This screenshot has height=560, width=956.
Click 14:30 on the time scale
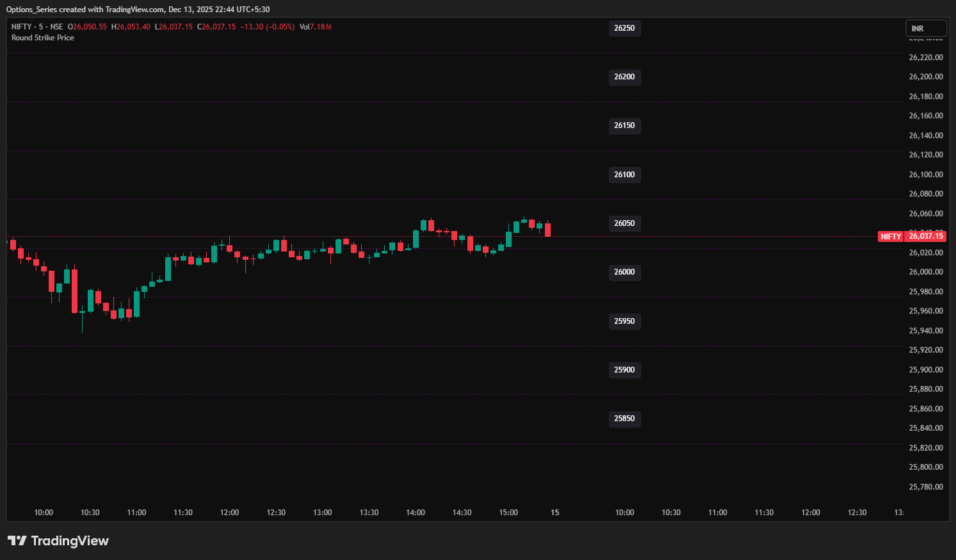pyautogui.click(x=462, y=513)
